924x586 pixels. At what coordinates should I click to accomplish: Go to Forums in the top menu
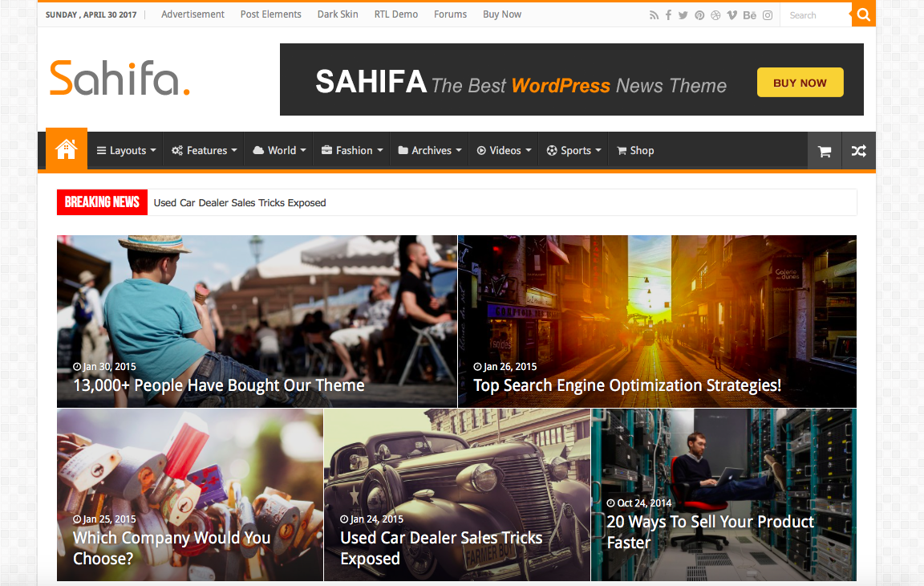click(x=450, y=14)
